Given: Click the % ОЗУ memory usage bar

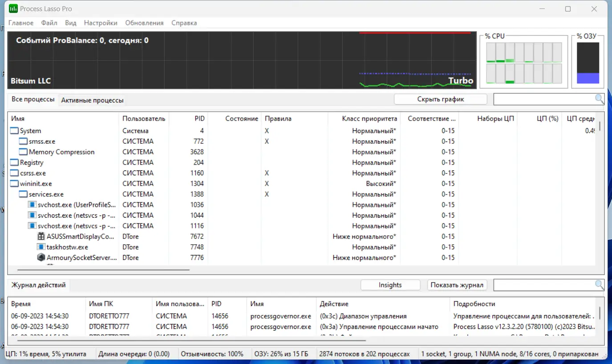Looking at the screenshot, I should [588, 62].
